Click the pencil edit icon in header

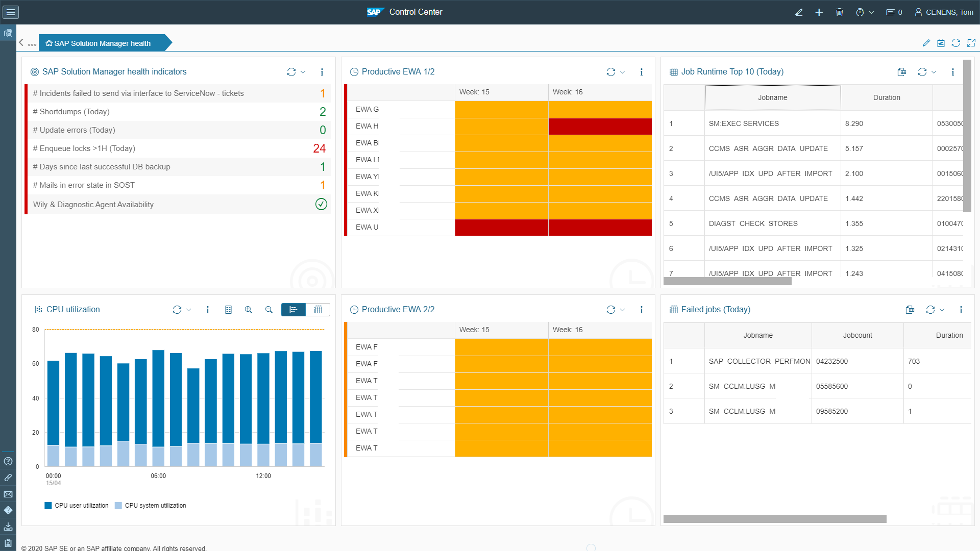799,12
